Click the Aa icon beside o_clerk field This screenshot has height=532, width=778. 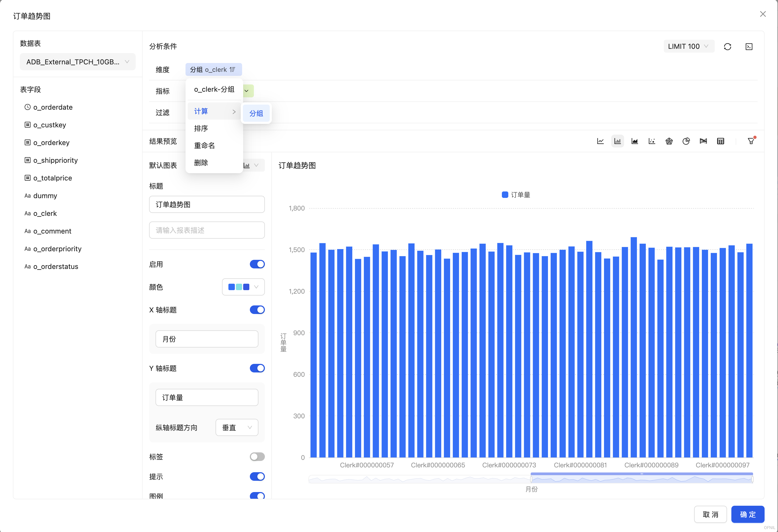click(27, 213)
